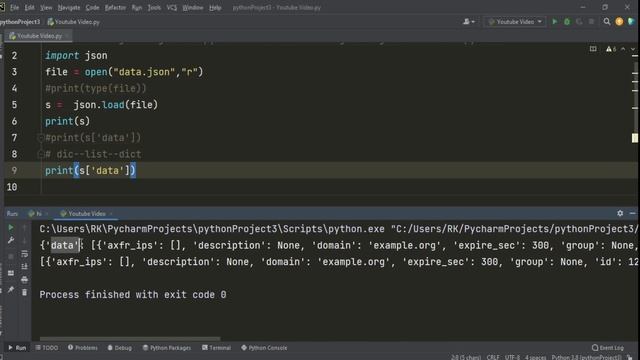Jump to next highlighted error arrow
Image resolution: width=640 pixels, height=360 pixels.
633,49
